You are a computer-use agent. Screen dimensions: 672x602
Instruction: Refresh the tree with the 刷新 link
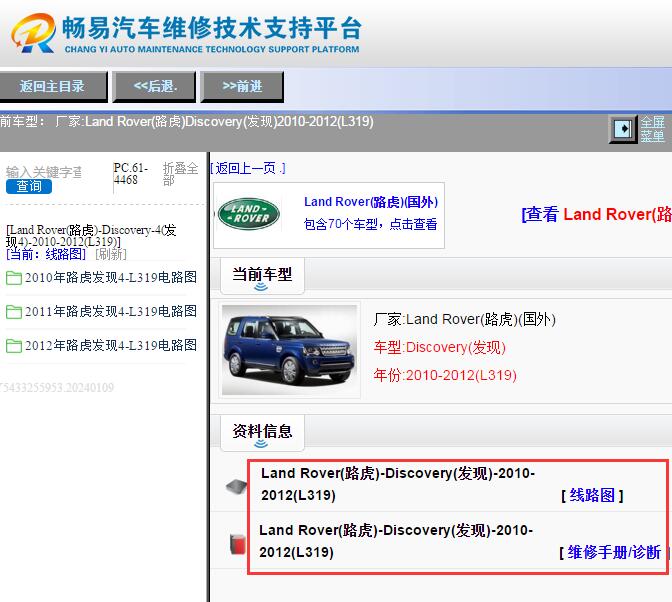[111, 254]
